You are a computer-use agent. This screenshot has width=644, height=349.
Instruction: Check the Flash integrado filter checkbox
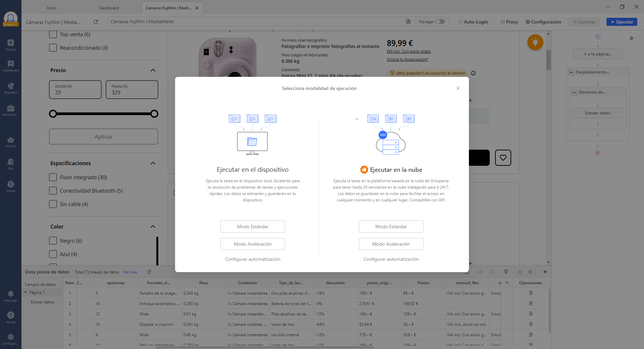pos(53,177)
